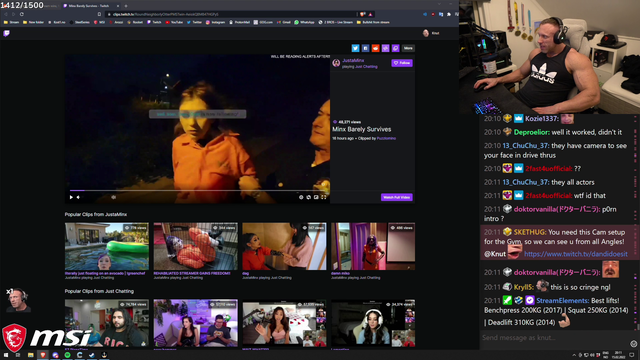Screen dimensions: 640x360
Task: Open Brave browser from taskbar
Action: pyautogui.click(x=43, y=355)
